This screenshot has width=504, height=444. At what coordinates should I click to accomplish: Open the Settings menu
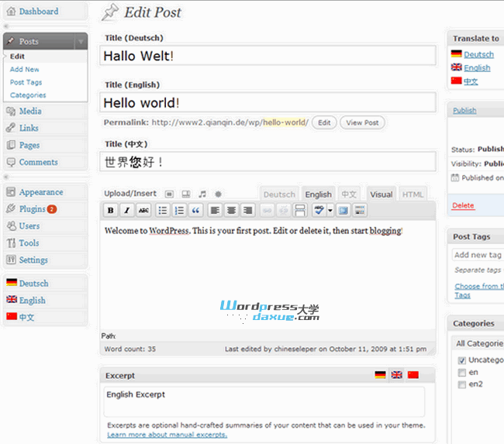click(x=33, y=260)
